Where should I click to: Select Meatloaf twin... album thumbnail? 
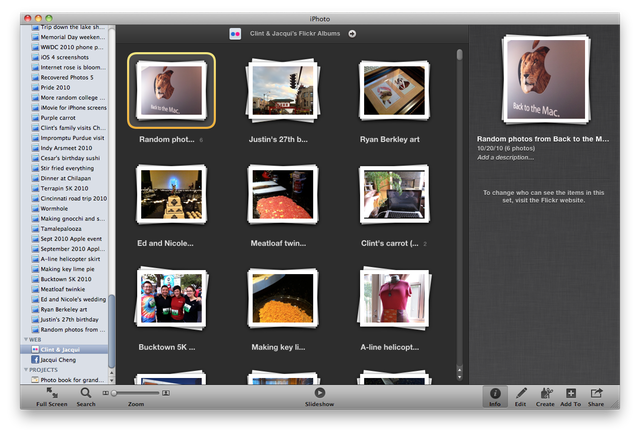tap(283, 195)
